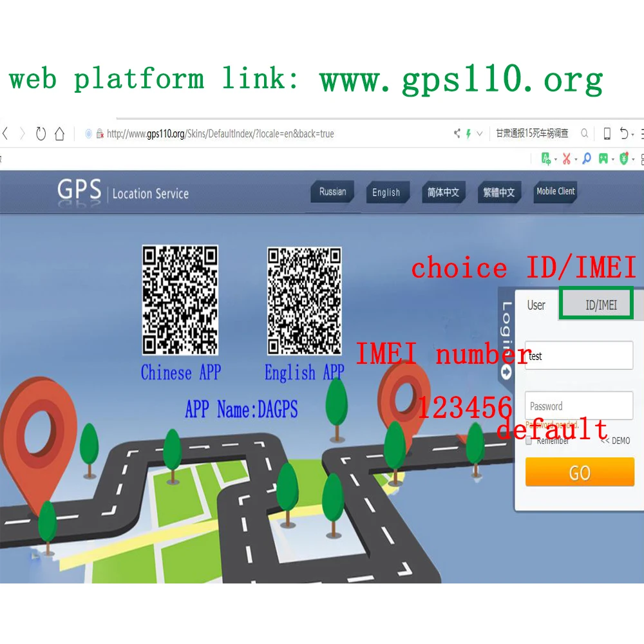Click the DEMO link
Image resolution: width=644 pixels, height=644 pixels.
(615, 440)
